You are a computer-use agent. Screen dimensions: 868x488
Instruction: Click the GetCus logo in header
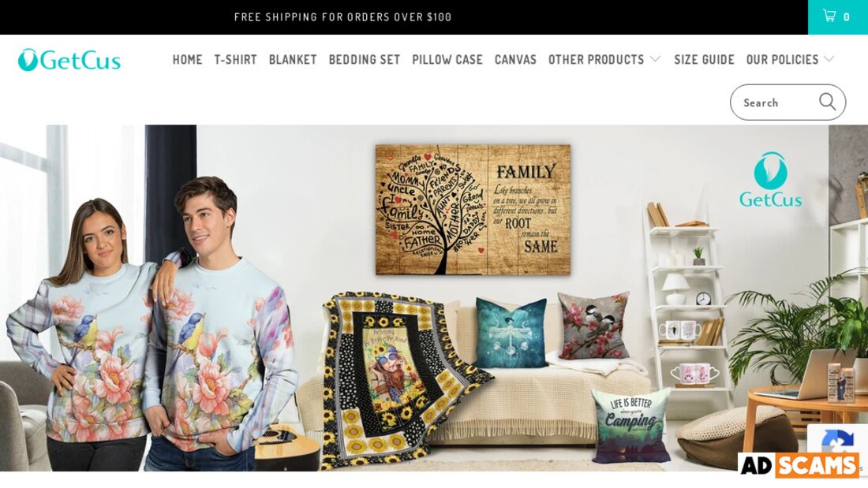point(69,60)
